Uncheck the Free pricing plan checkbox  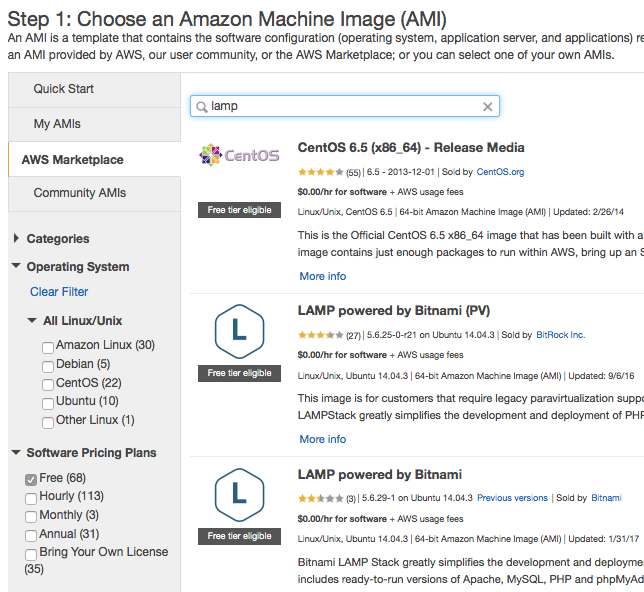coord(31,479)
